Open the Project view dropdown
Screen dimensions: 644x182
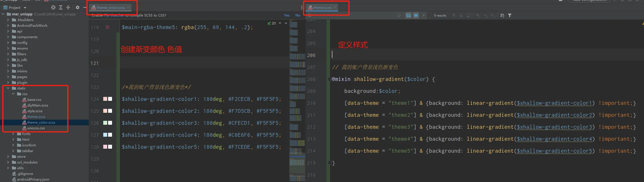pos(25,8)
